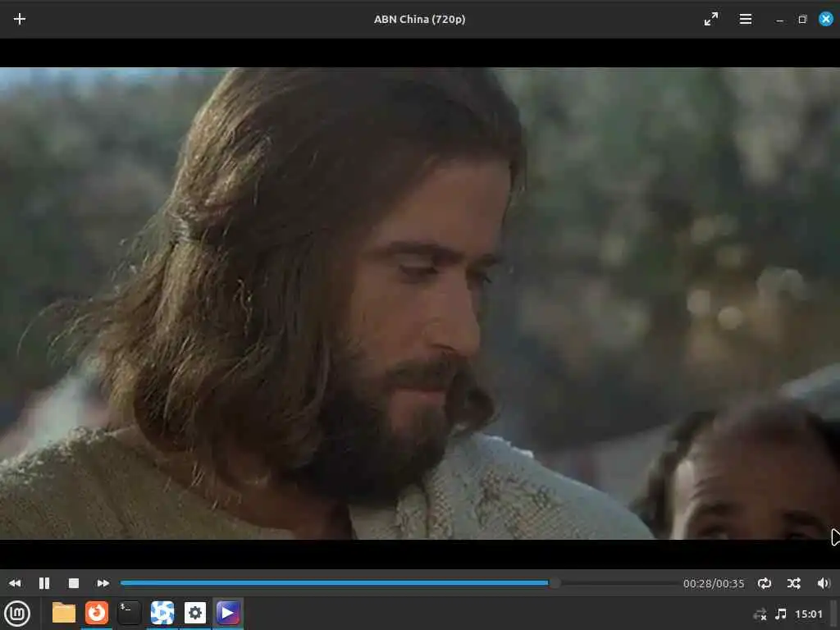The height and width of the screenshot is (630, 840).
Task: Pause the video playback
Action: pyautogui.click(x=44, y=583)
